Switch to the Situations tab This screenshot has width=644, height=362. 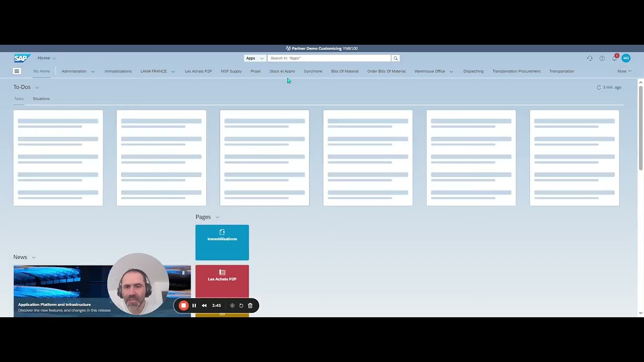coord(41,99)
